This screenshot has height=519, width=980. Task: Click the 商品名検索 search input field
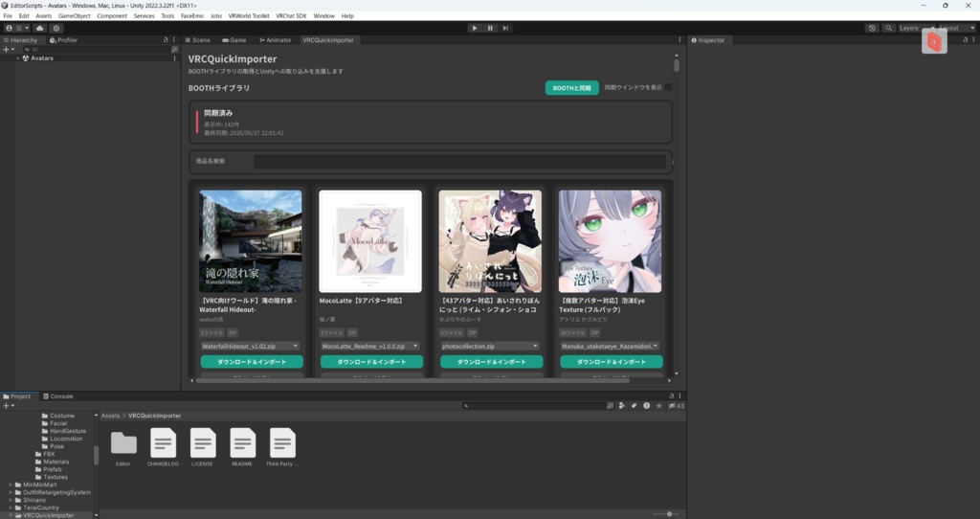459,161
